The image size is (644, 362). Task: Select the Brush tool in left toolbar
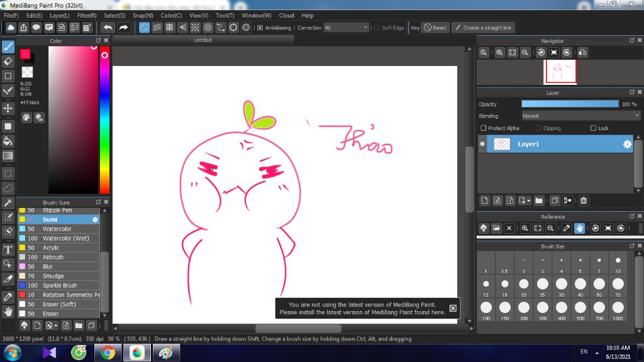(8, 47)
